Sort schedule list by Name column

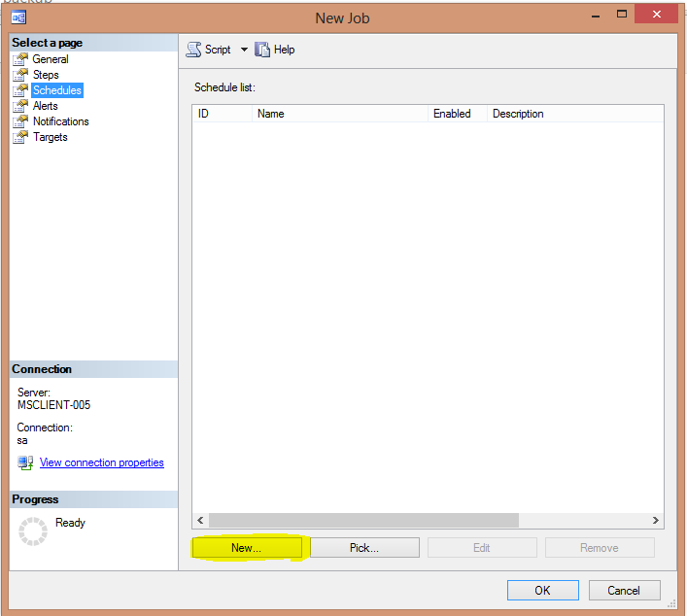click(x=339, y=114)
